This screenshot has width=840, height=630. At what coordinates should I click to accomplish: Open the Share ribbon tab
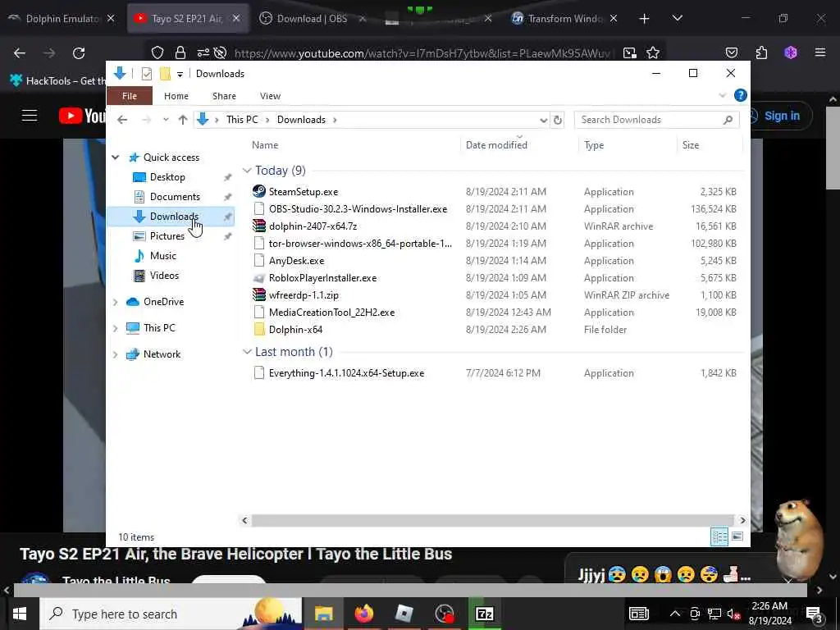click(x=224, y=96)
